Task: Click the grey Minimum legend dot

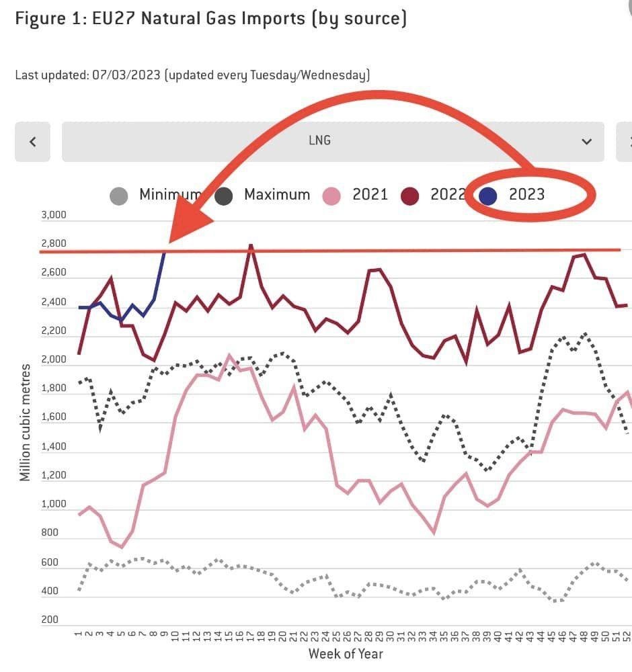Action: [119, 196]
